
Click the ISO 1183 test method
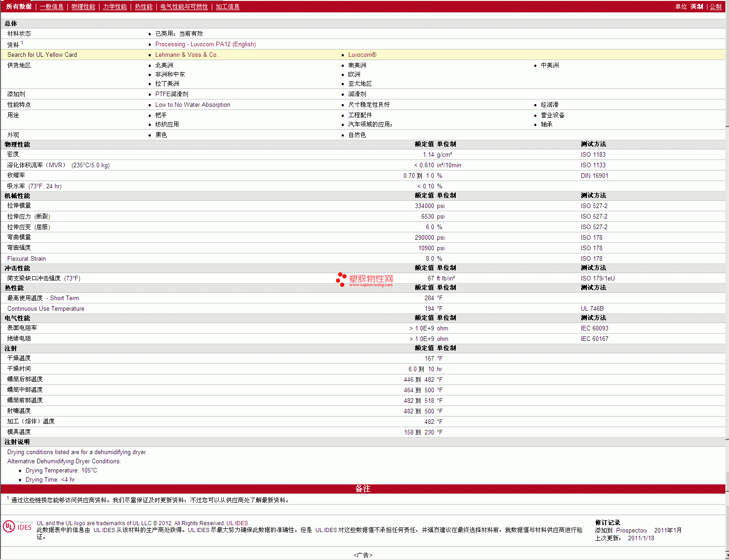(x=593, y=154)
